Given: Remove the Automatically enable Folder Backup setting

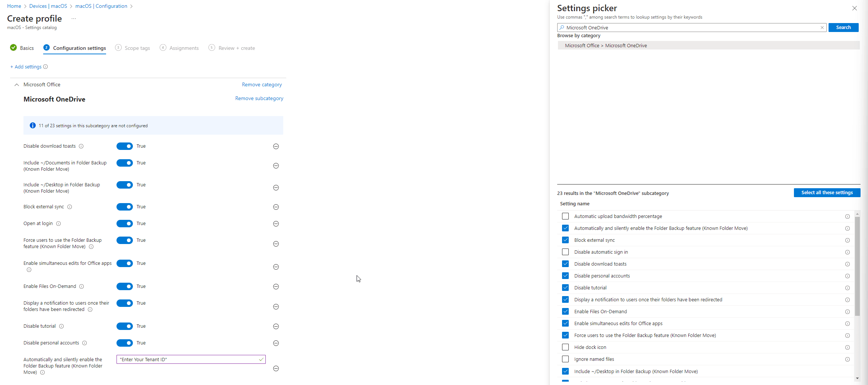Looking at the screenshot, I should 276,369.
